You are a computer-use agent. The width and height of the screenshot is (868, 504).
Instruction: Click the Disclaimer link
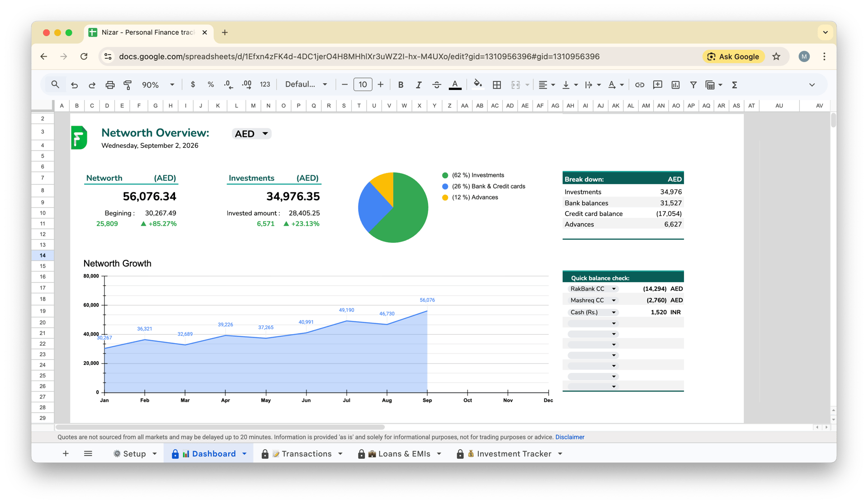[570, 437]
